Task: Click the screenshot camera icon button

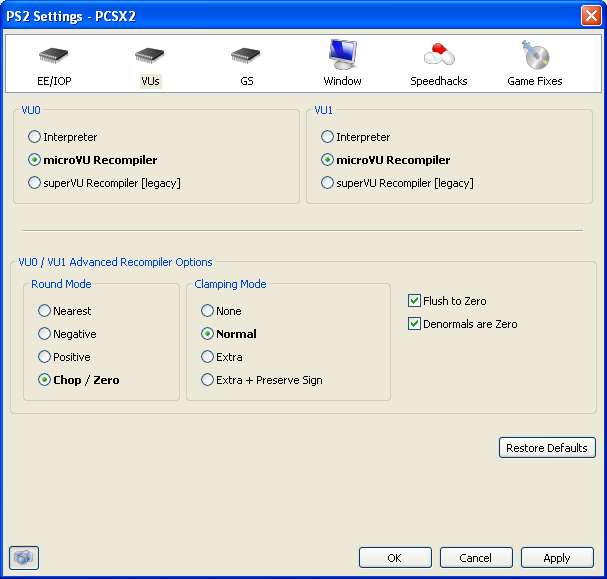Action: [24, 558]
